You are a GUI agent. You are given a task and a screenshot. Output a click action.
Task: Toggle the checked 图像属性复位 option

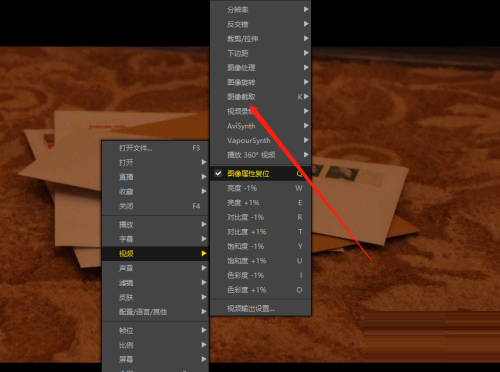261,174
